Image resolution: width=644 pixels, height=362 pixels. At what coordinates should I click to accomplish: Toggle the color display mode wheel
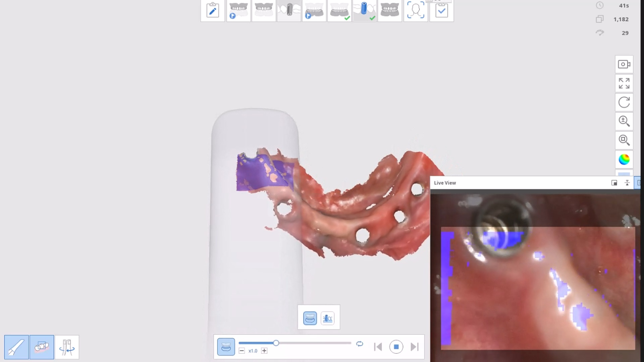pos(624,160)
